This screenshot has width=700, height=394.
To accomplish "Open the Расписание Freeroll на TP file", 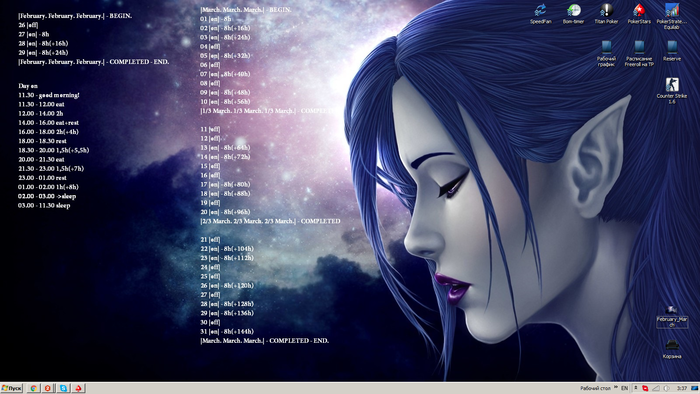I will (639, 53).
